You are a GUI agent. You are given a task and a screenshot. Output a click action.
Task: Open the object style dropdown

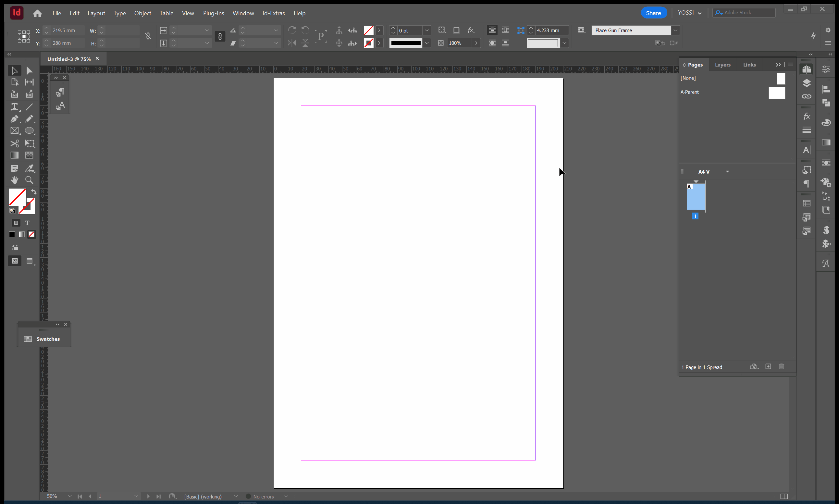pos(675,31)
